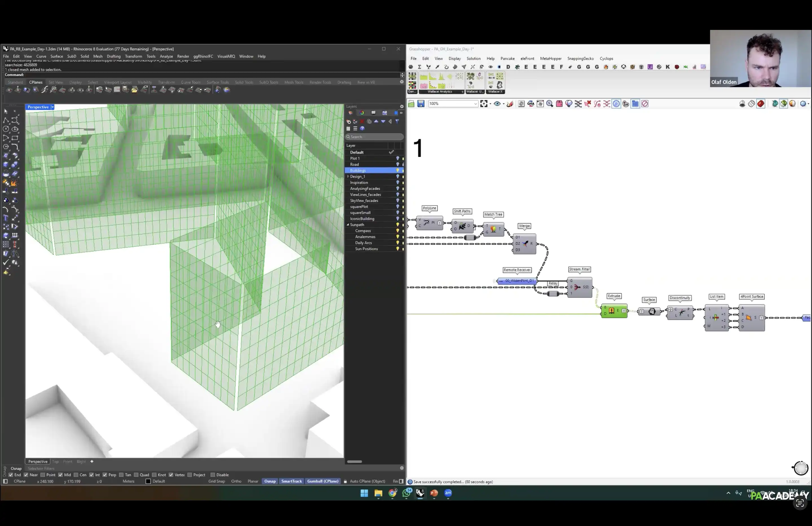Click the magnifier search icon in Grasshopper toolbar
Screen dimensions: 812x526
tap(550, 104)
